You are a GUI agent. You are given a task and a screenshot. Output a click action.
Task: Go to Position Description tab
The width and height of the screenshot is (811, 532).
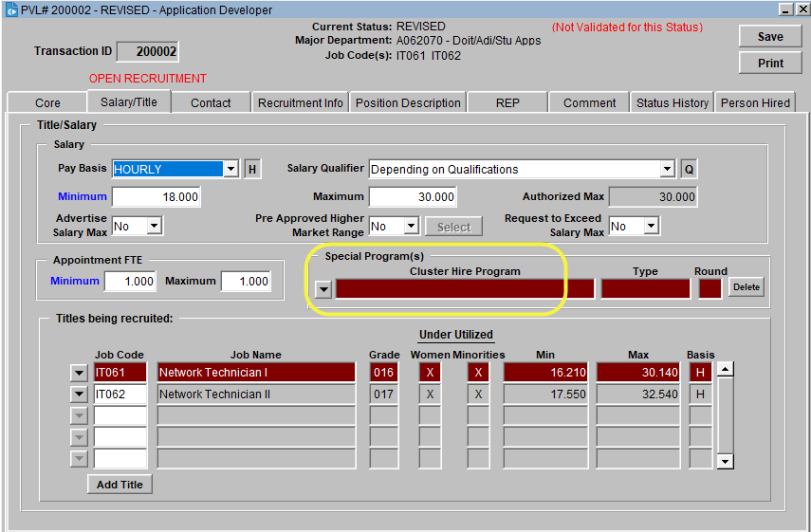(408, 102)
